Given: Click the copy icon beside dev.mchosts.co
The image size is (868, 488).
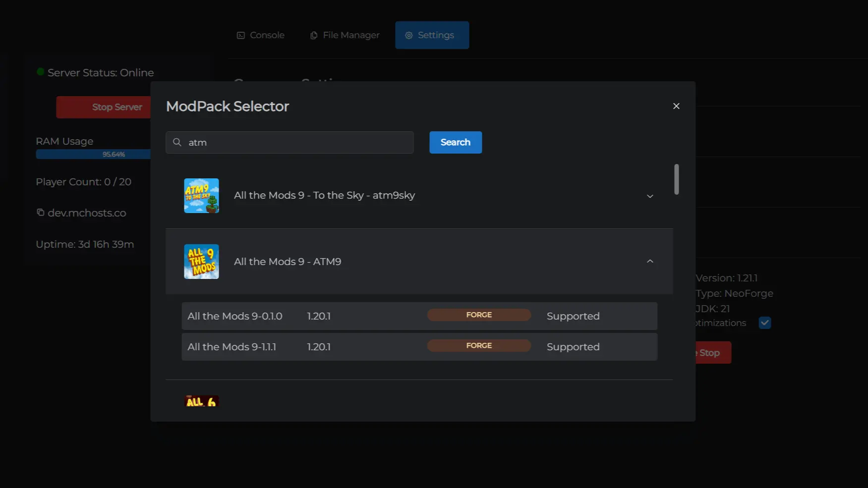Looking at the screenshot, I should [40, 213].
